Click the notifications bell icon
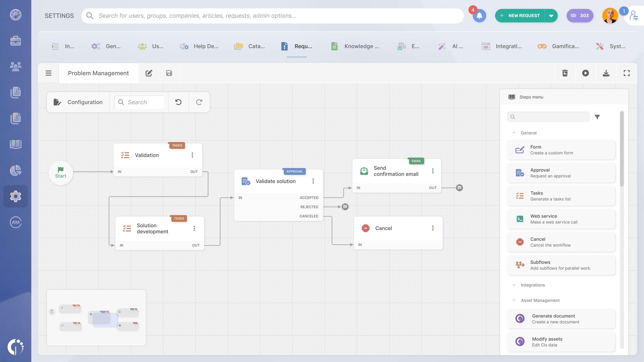Viewport: 644px width, 362px height. pos(479,16)
